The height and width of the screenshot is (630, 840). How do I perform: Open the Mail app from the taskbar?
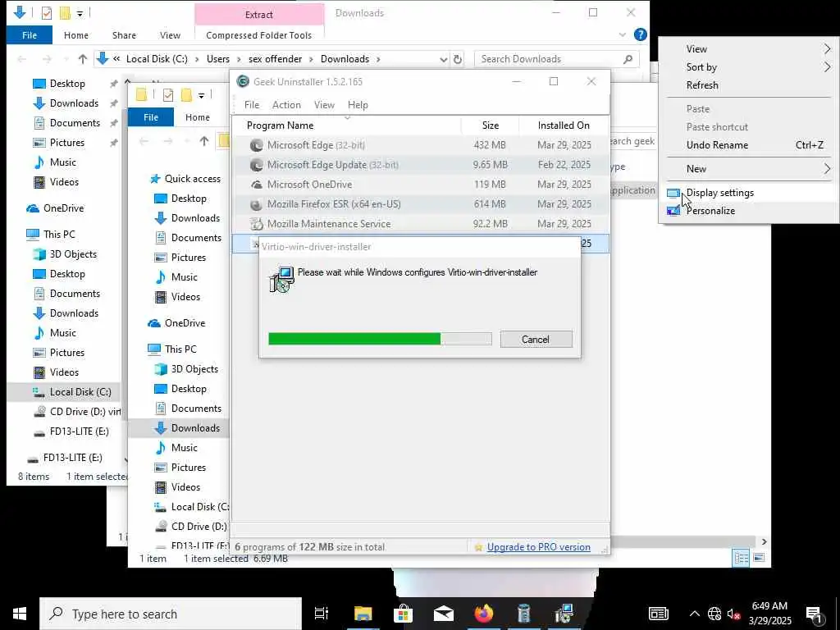coord(444,614)
